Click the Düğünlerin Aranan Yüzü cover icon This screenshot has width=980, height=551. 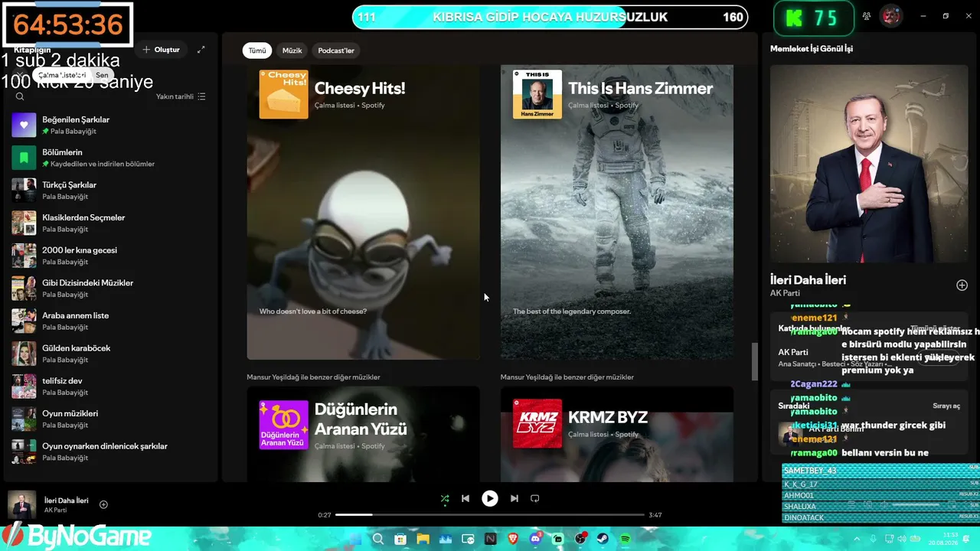[x=284, y=424]
